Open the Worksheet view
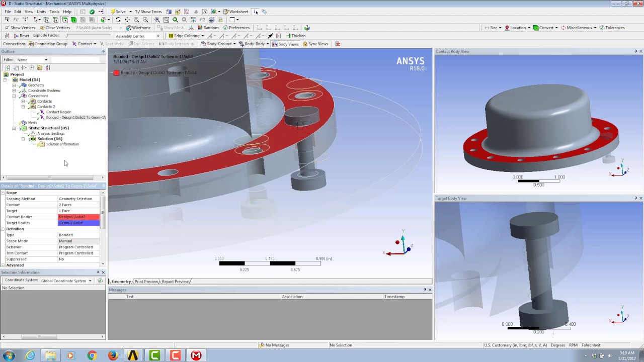Image resolution: width=644 pixels, height=362 pixels. pyautogui.click(x=236, y=12)
